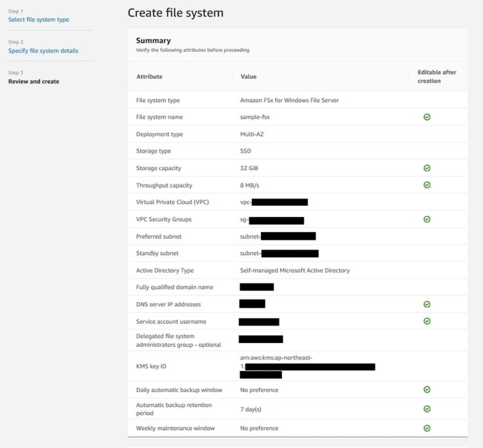Click editable checkmark for DNS server IP addresses
The image size is (483, 448).
coord(427,304)
